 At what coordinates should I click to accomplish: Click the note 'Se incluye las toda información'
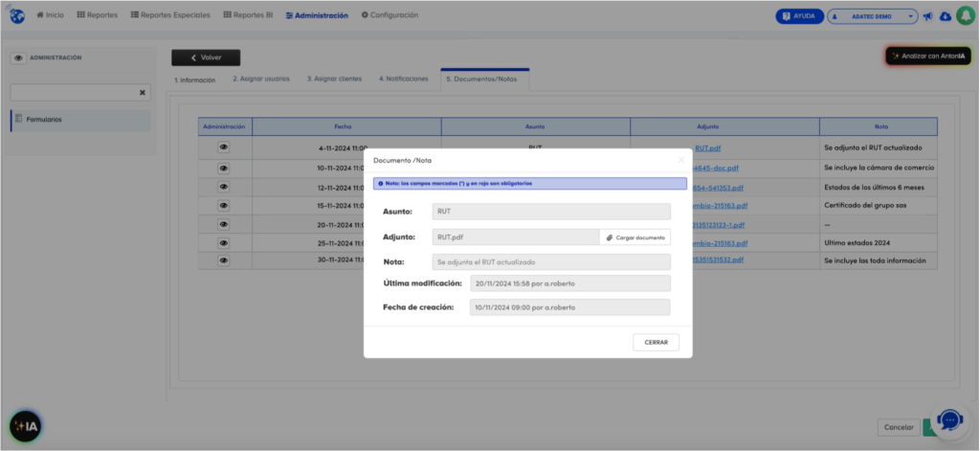(x=875, y=260)
